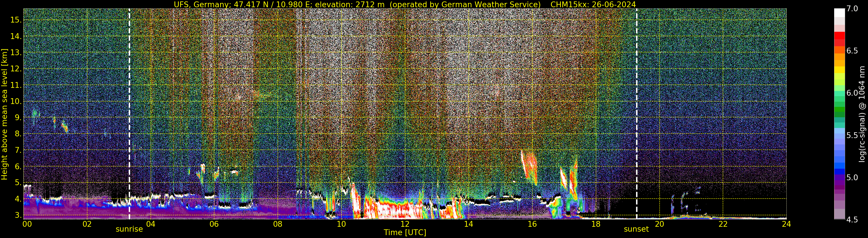This screenshot has height=238, width=868.
Task: Click colorbar value '6.5'
Action: click(x=852, y=51)
